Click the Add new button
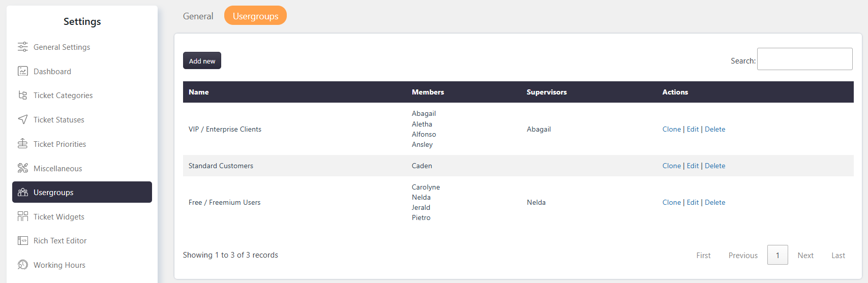 click(x=202, y=60)
